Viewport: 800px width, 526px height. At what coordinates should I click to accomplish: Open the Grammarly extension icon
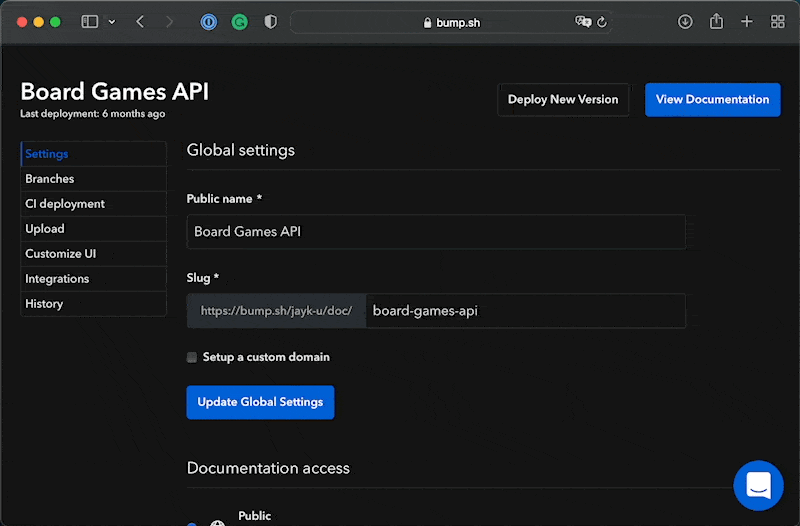(239, 22)
